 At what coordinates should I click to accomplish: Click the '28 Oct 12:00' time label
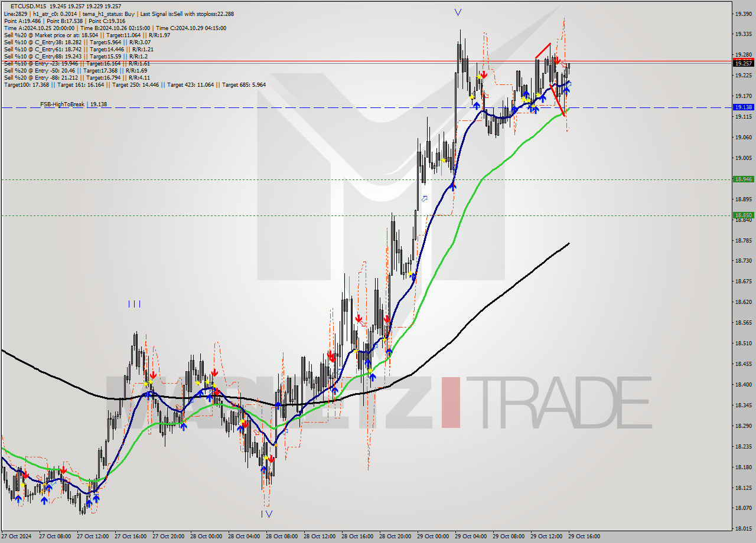point(320,537)
